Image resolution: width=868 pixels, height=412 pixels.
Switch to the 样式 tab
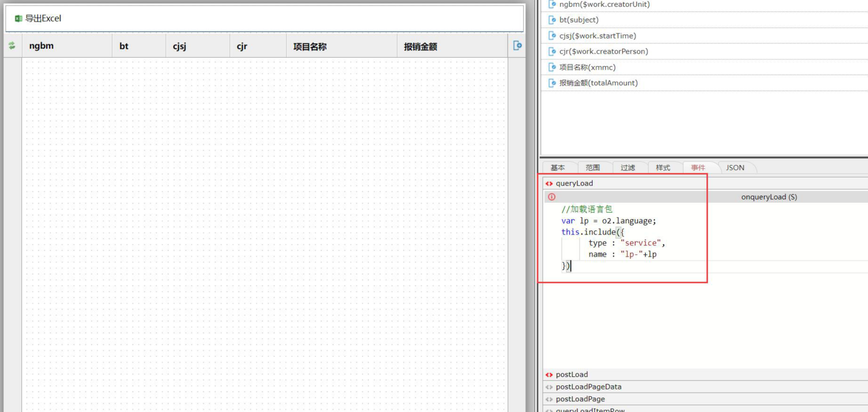pos(663,168)
